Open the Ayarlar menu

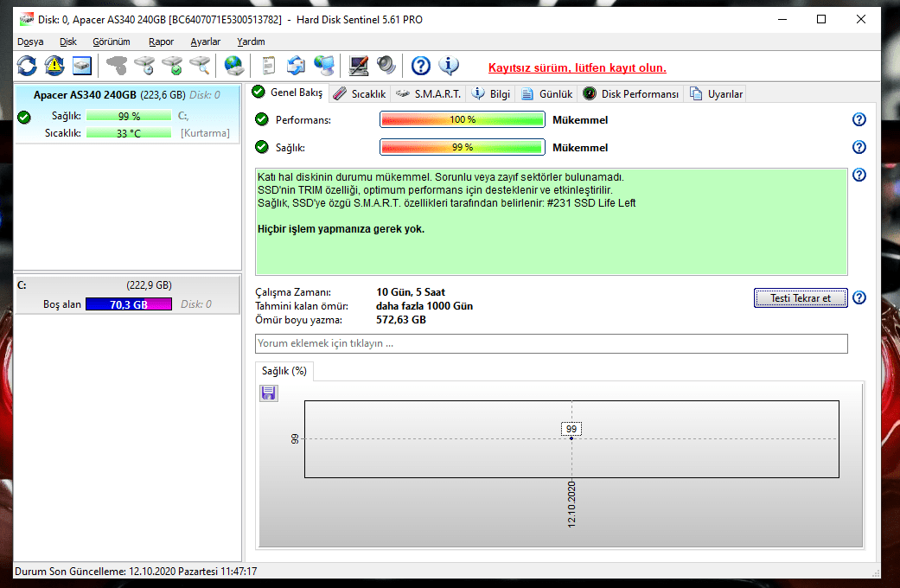[x=206, y=42]
